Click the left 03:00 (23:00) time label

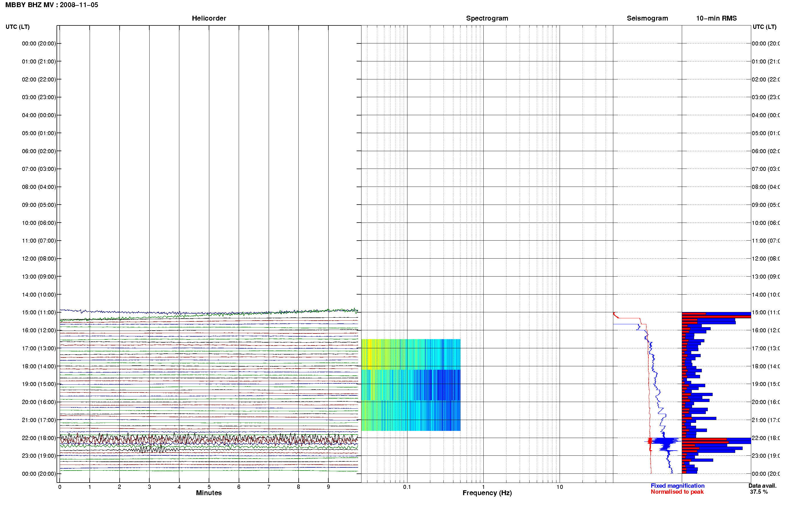(x=39, y=97)
